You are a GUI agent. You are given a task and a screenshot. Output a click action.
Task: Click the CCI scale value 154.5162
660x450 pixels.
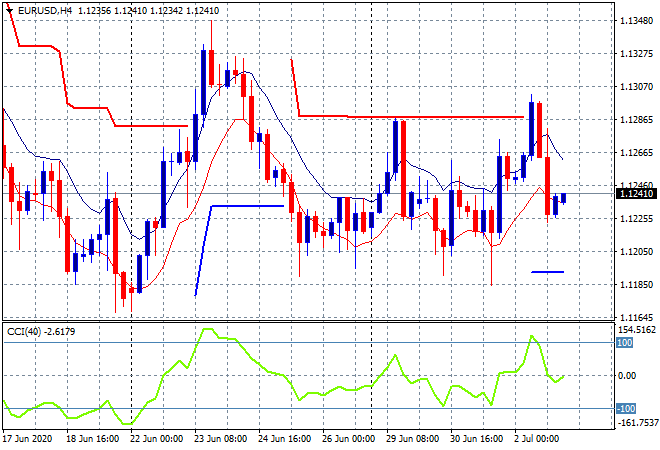[638, 330]
